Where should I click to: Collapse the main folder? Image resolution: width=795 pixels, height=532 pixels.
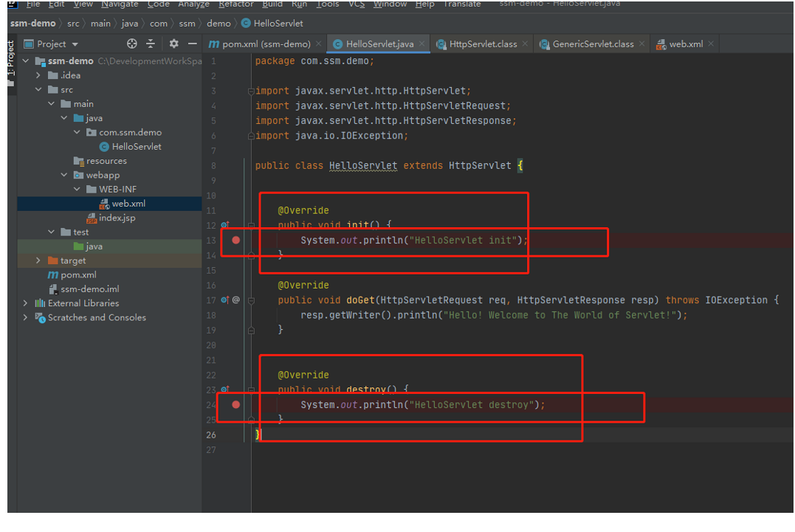click(51, 103)
